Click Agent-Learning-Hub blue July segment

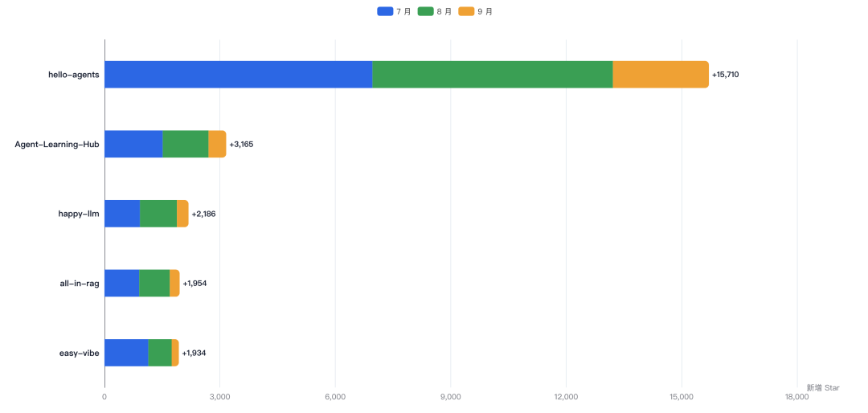coord(134,144)
